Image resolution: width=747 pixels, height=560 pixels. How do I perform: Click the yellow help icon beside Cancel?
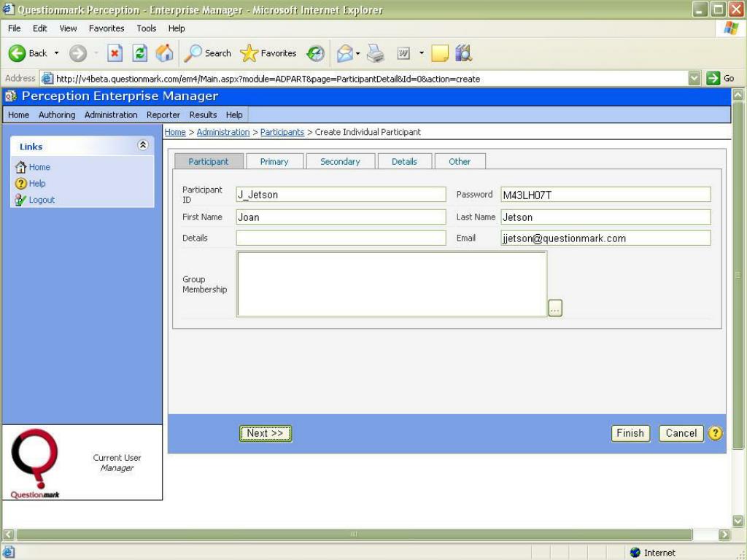(x=715, y=433)
